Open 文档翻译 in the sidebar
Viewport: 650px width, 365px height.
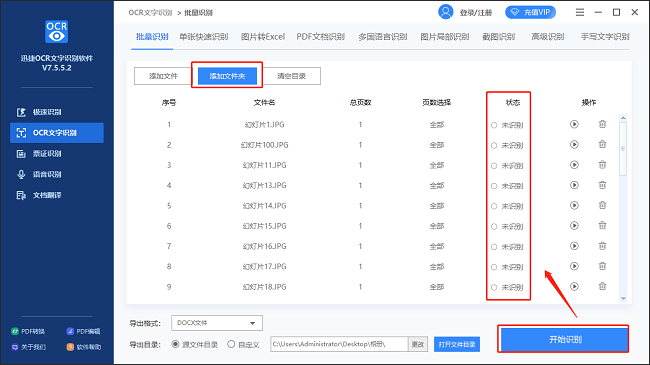[57, 195]
